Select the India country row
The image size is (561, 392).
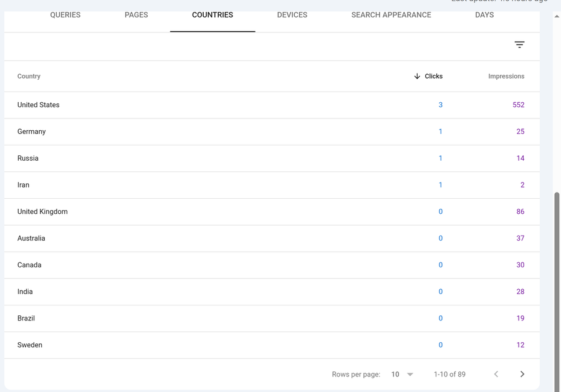coord(272,292)
